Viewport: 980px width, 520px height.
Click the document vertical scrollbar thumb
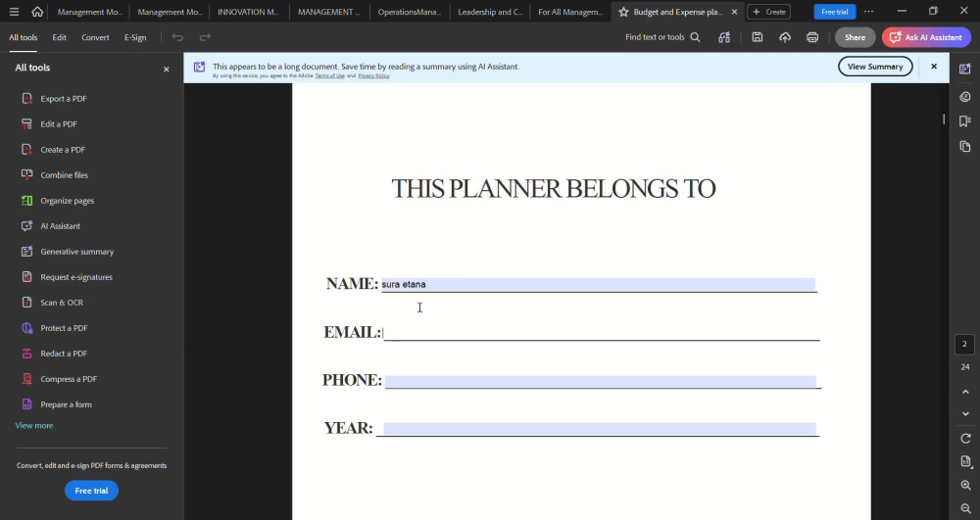(x=944, y=118)
